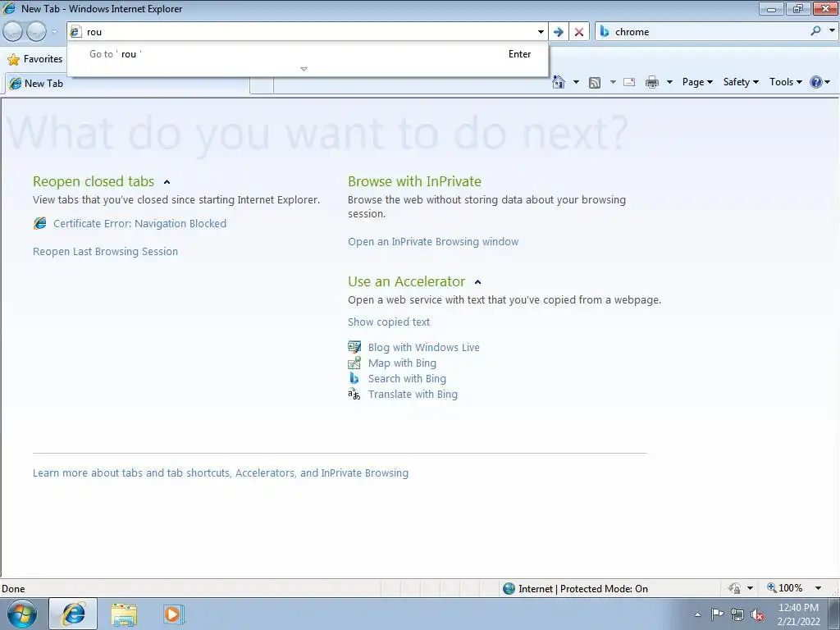Image resolution: width=840 pixels, height=630 pixels.
Task: Click Translate with Bing accelerator
Action: 413,395
